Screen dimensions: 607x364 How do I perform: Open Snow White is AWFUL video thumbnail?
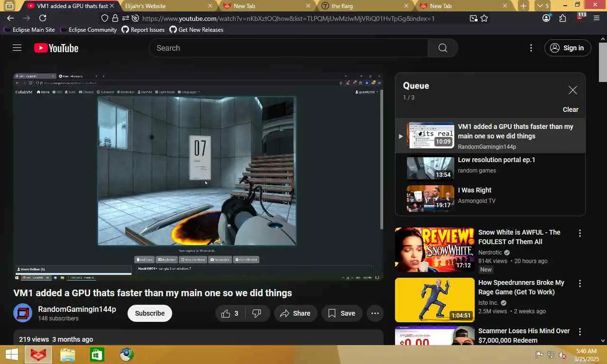[x=435, y=250]
